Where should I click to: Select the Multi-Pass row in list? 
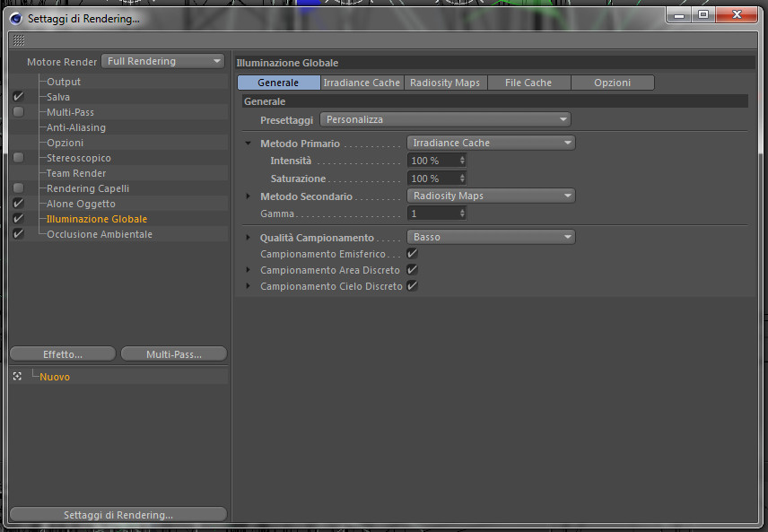click(118, 111)
